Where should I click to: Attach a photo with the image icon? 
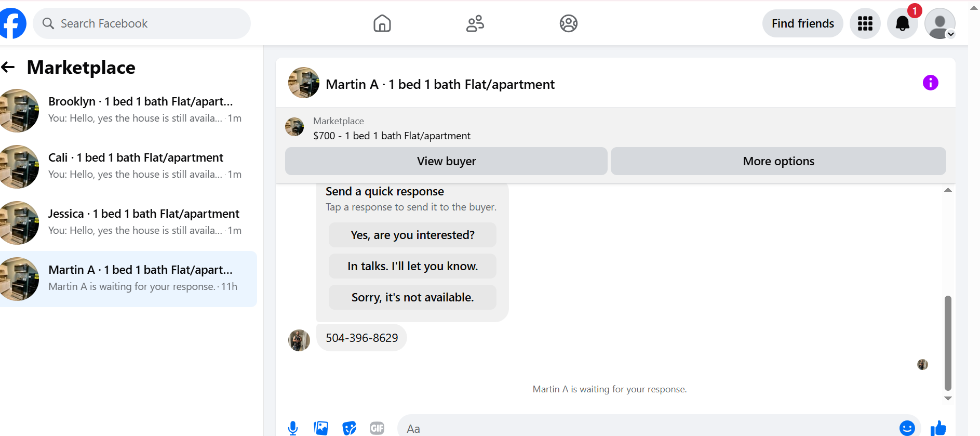(x=321, y=428)
